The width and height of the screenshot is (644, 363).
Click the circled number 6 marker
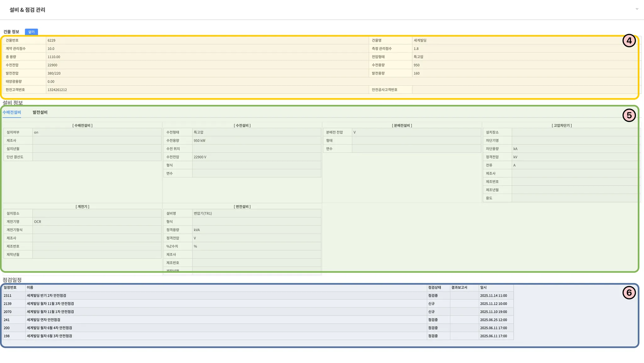pos(629,293)
